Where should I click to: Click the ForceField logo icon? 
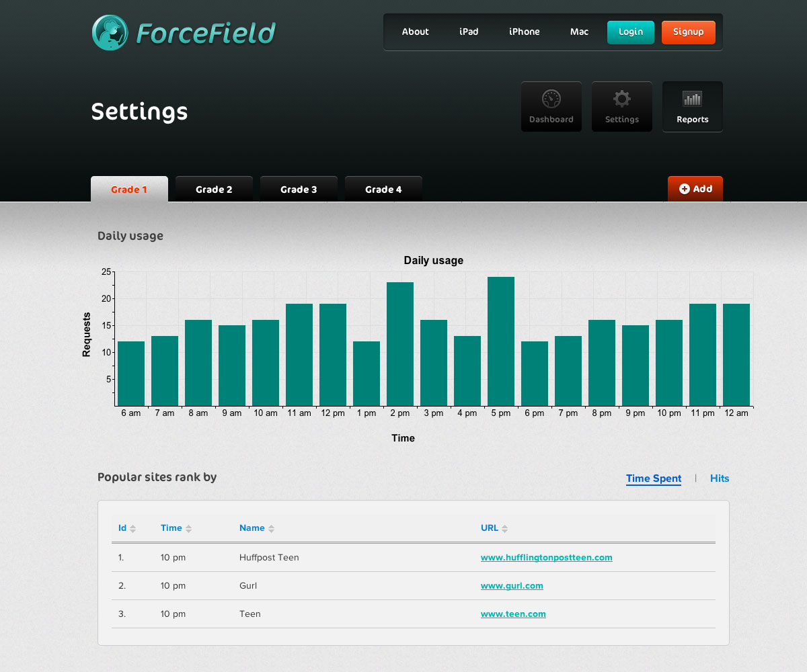tap(110, 32)
